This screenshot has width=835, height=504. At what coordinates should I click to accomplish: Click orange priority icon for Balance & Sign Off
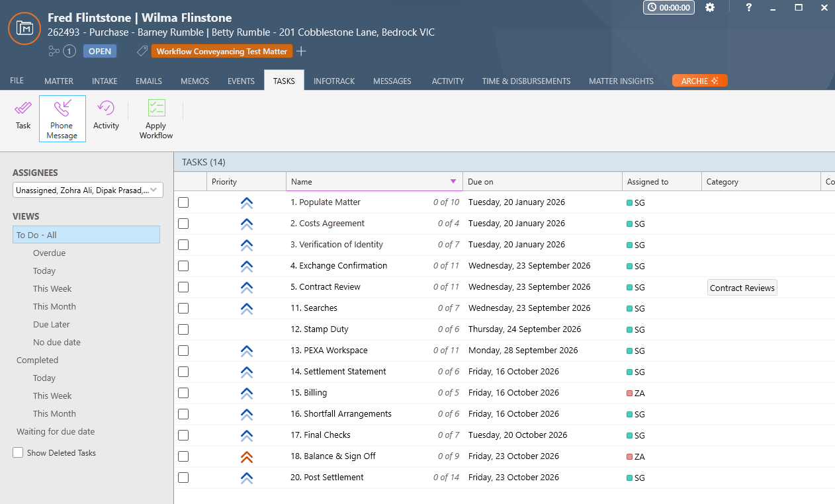[247, 456]
